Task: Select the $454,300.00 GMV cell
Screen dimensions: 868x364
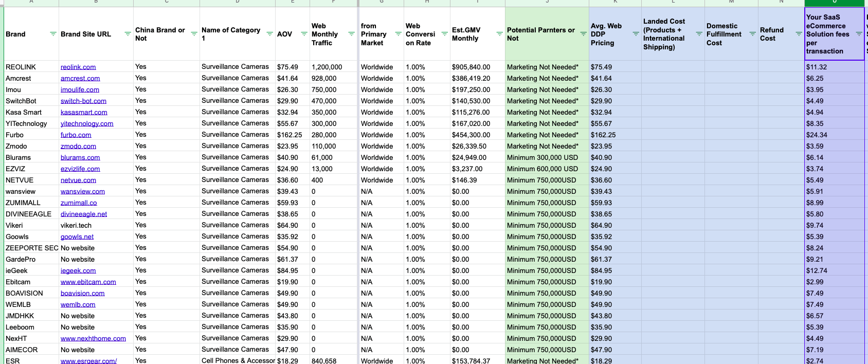Action: 478,135
